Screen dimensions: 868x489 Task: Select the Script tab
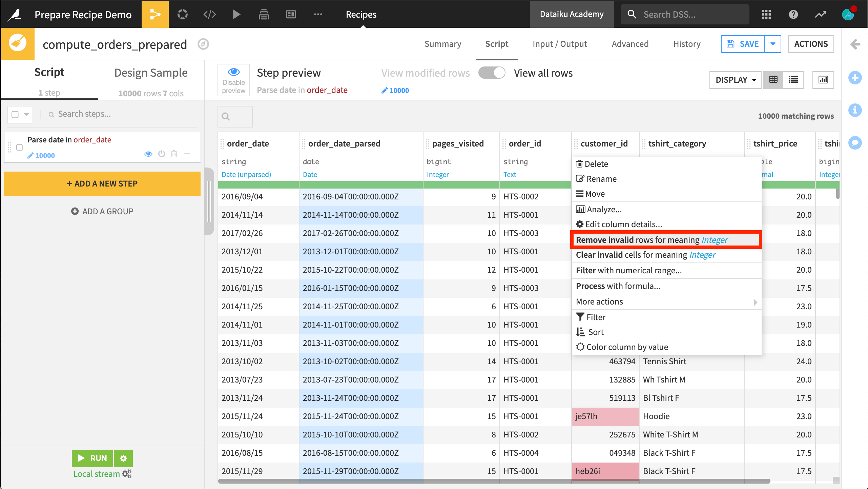(497, 44)
